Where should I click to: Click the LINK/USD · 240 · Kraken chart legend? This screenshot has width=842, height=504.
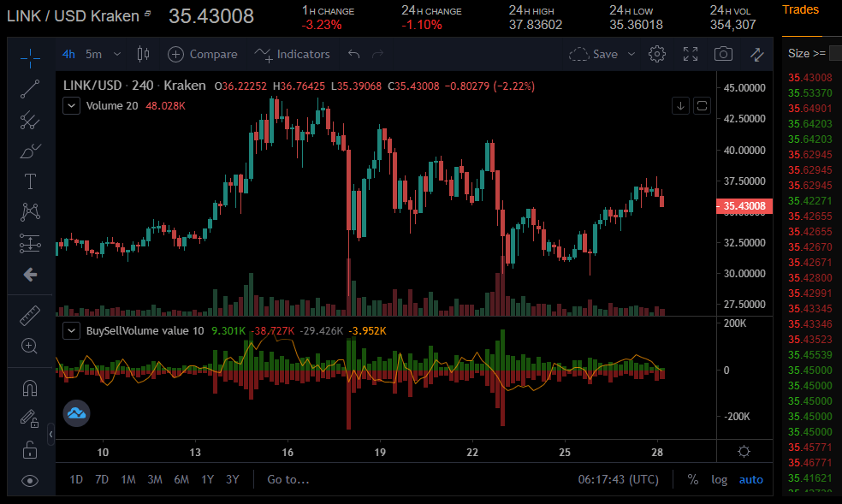(x=134, y=86)
